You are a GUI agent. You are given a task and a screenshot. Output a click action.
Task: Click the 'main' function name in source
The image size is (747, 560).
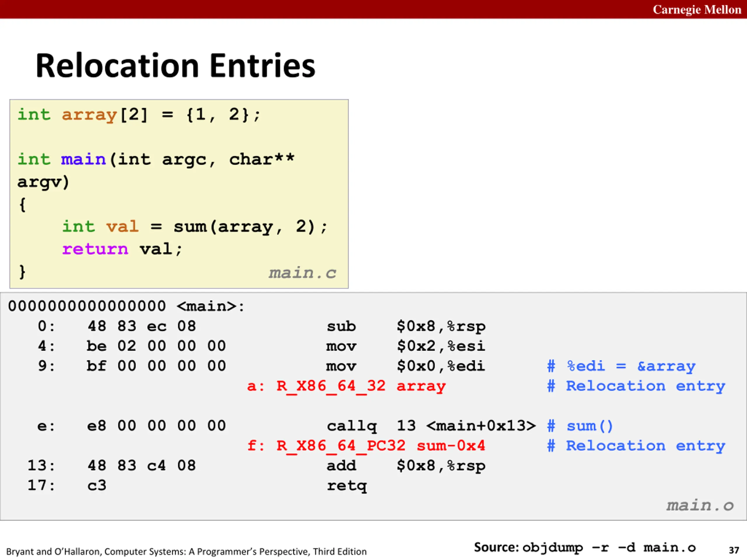[x=83, y=159]
